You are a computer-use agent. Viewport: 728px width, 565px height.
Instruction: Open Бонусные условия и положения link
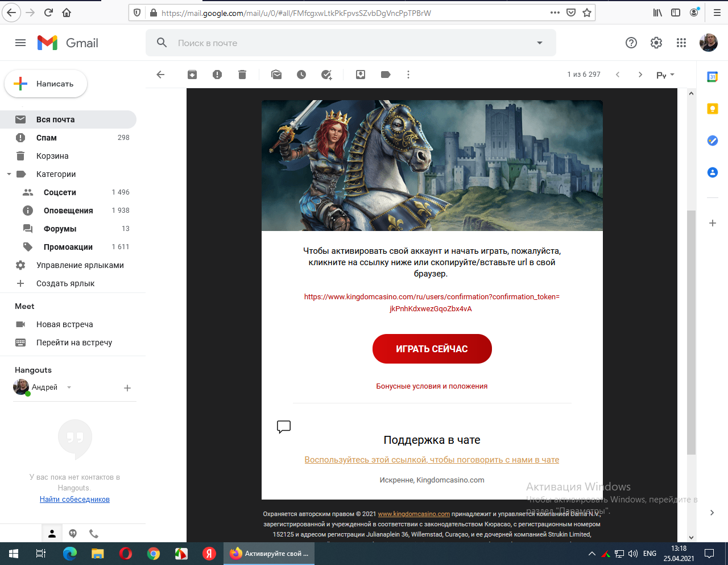pyautogui.click(x=432, y=386)
